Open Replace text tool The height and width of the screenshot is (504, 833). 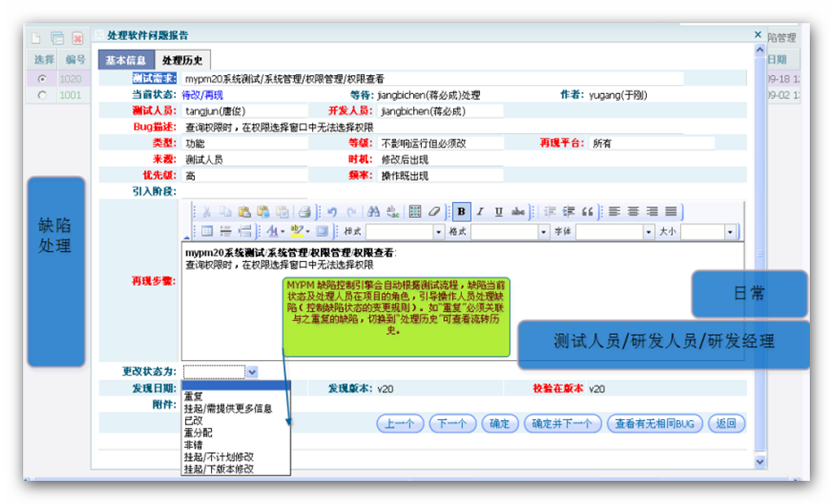point(392,212)
